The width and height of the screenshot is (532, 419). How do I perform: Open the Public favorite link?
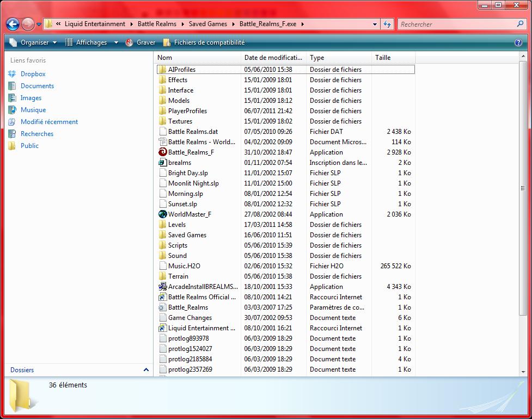tap(29, 146)
